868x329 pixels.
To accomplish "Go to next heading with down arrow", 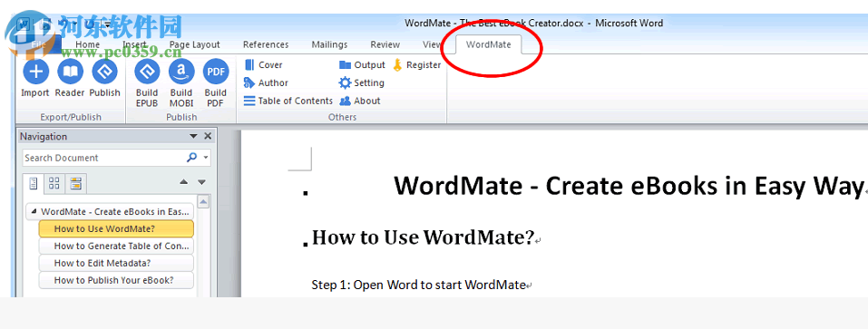I will tap(202, 182).
